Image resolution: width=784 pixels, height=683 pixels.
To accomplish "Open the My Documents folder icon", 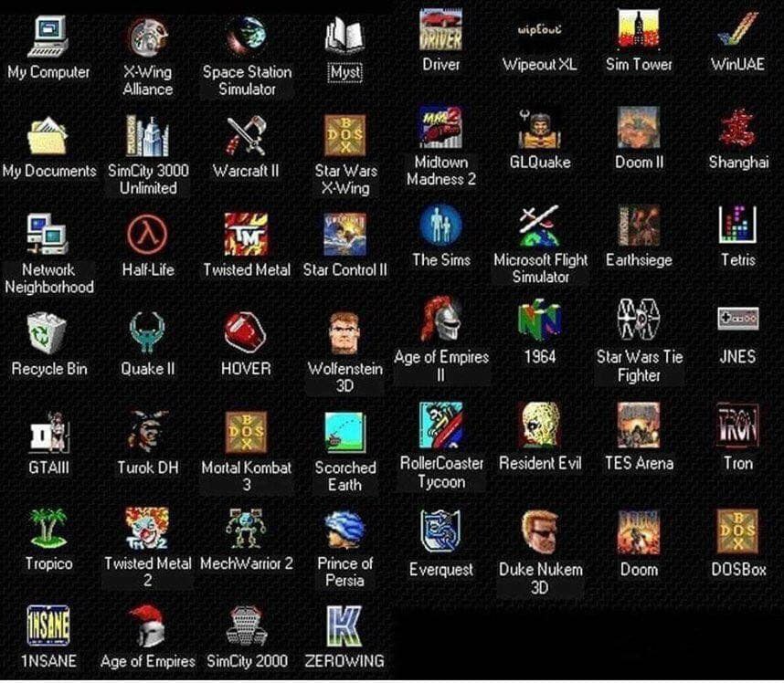I will pos(48,135).
